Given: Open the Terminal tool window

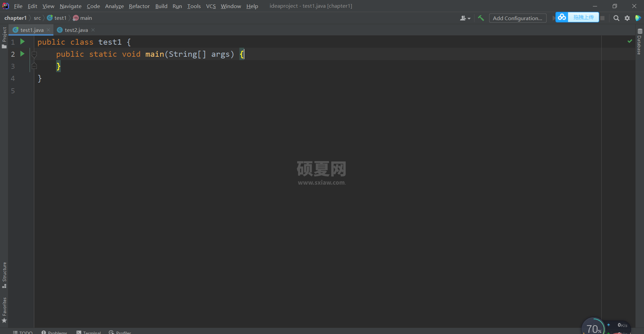Looking at the screenshot, I should (89, 332).
